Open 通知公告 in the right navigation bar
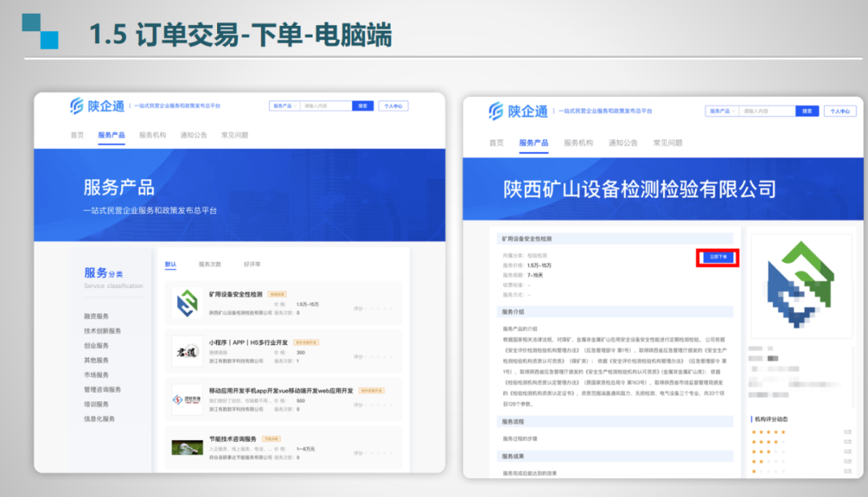The width and height of the screenshot is (868, 497). point(622,143)
